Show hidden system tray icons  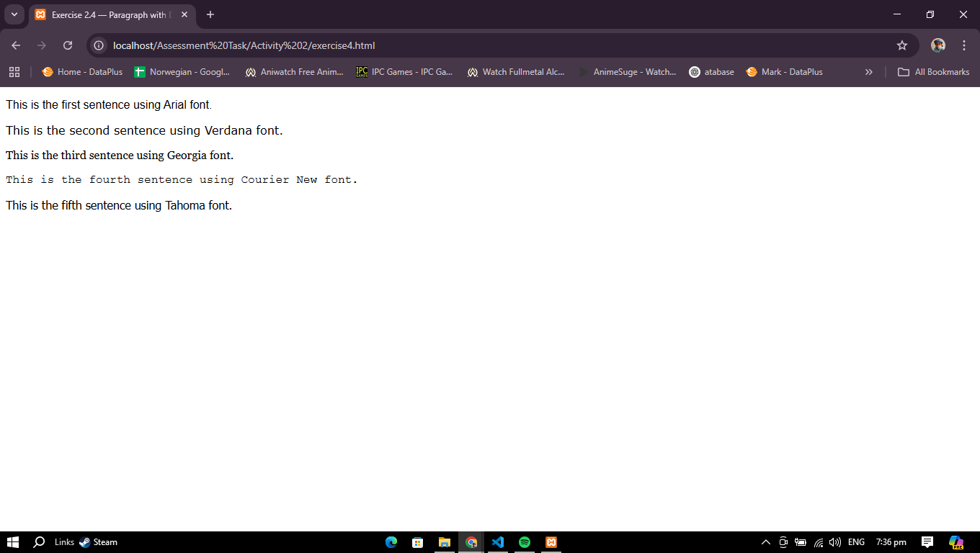766,542
